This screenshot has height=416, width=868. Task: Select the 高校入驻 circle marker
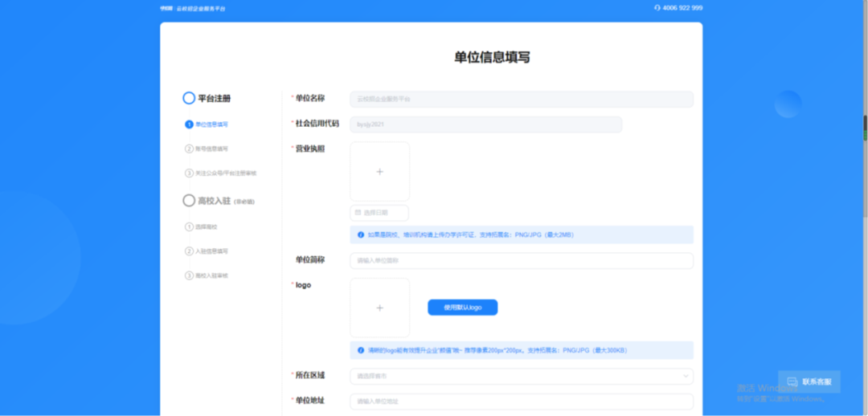pyautogui.click(x=189, y=200)
